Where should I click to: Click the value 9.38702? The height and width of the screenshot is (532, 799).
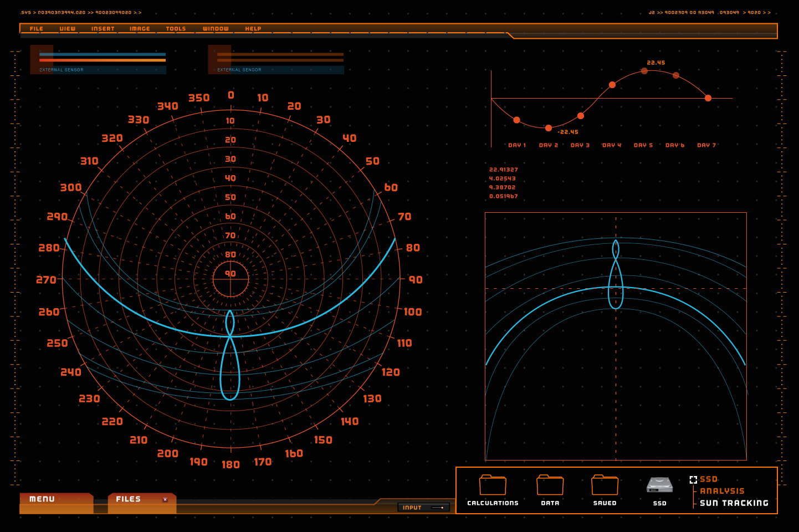tap(503, 187)
